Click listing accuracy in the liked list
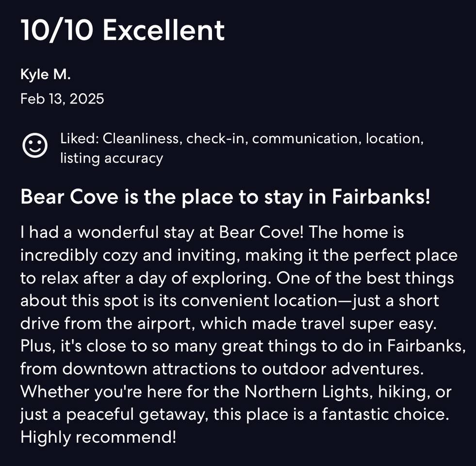476x466 pixels. (x=111, y=158)
